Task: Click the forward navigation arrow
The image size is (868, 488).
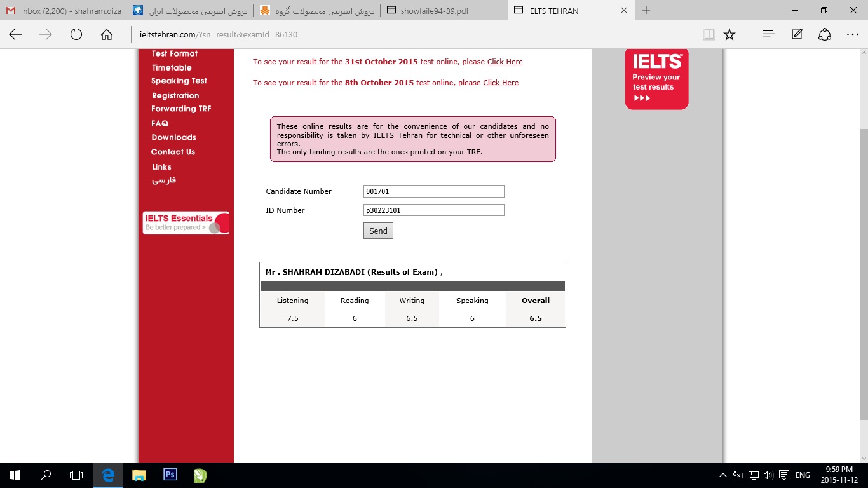Action: click(x=46, y=34)
